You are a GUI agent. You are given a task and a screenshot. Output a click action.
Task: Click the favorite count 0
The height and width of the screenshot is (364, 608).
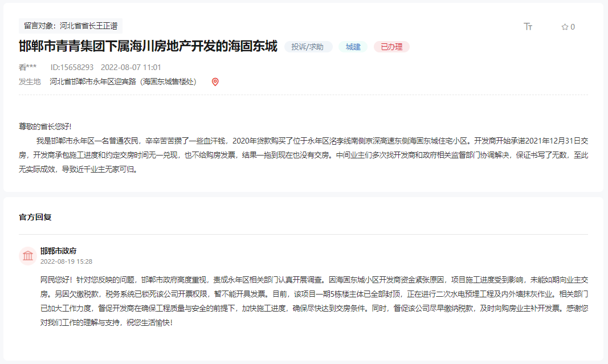click(x=573, y=27)
